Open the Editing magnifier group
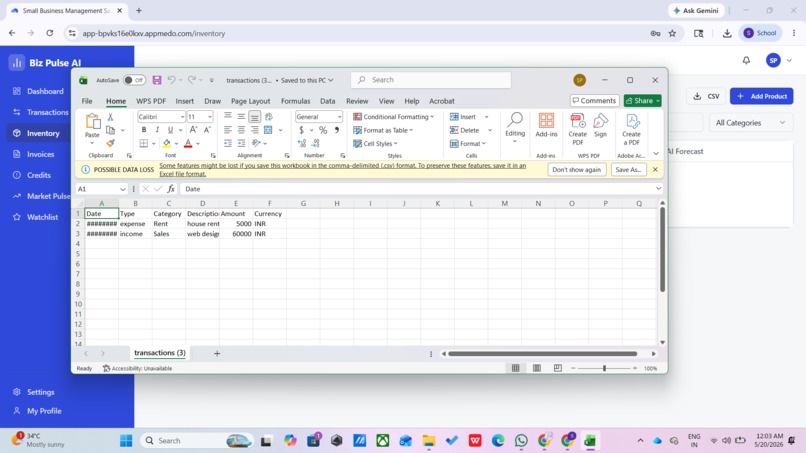This screenshot has height=453, width=806. [x=515, y=128]
